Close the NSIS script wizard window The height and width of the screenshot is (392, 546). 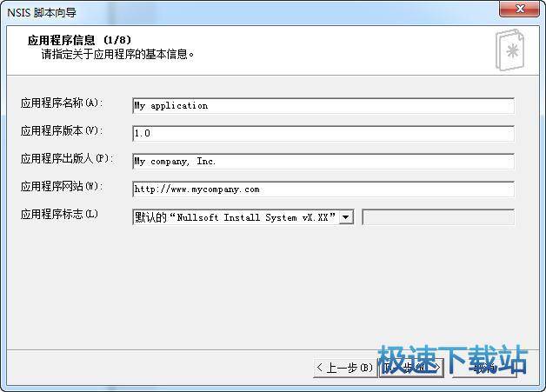click(519, 9)
